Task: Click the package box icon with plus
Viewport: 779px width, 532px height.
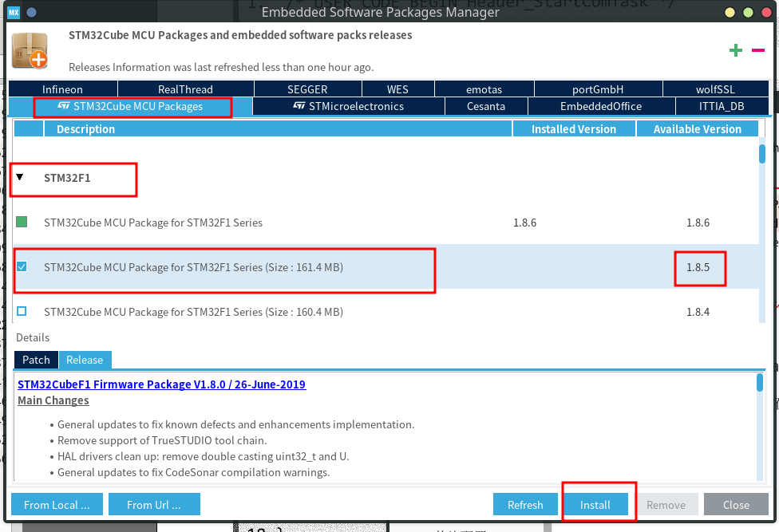Action: (x=30, y=50)
